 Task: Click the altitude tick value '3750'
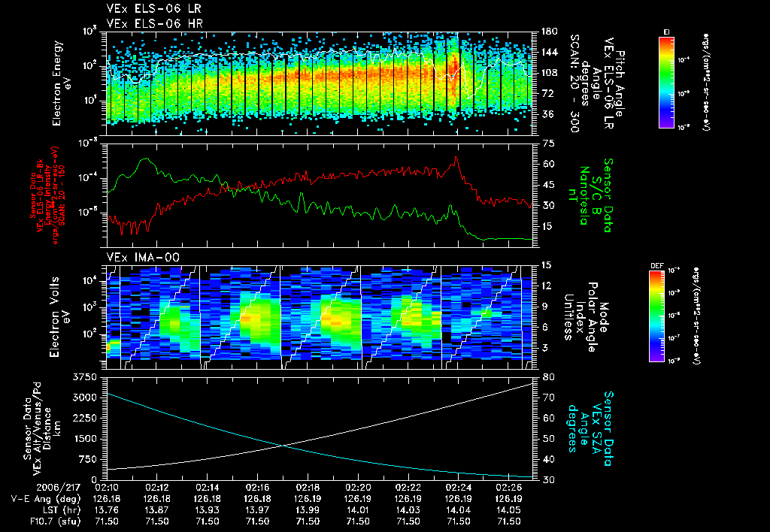(x=84, y=377)
